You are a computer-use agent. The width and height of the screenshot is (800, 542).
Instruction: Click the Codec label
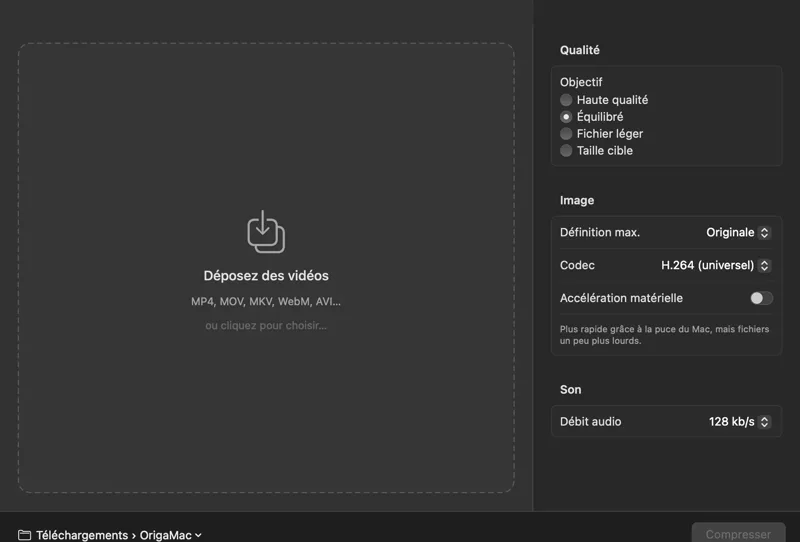point(577,265)
